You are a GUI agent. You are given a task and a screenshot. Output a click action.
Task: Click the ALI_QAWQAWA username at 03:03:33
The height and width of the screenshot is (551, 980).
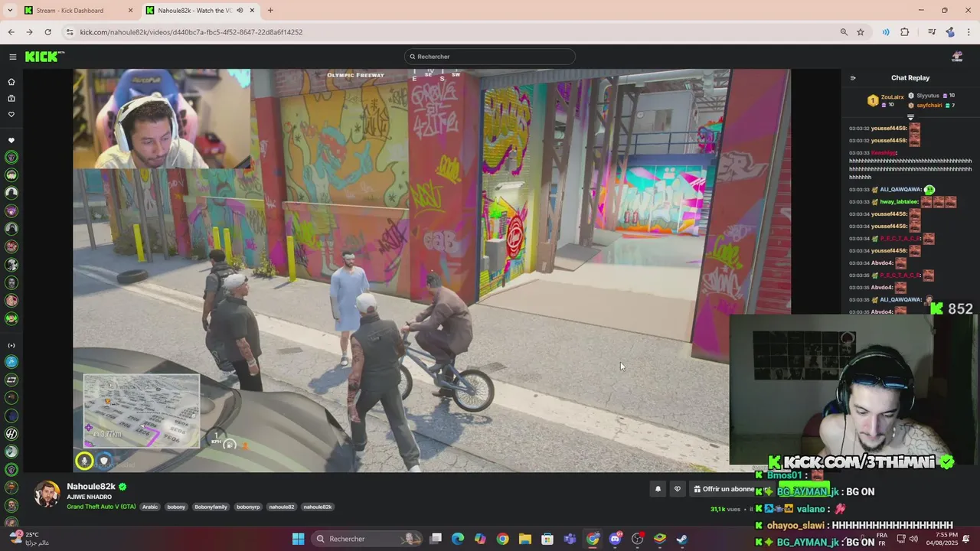(x=900, y=190)
